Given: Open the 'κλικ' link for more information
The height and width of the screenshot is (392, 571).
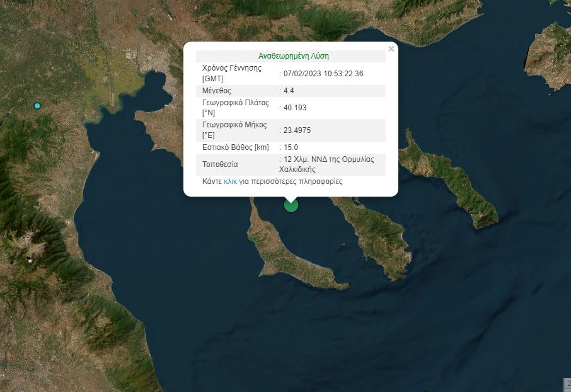Looking at the screenshot, I should [x=230, y=182].
